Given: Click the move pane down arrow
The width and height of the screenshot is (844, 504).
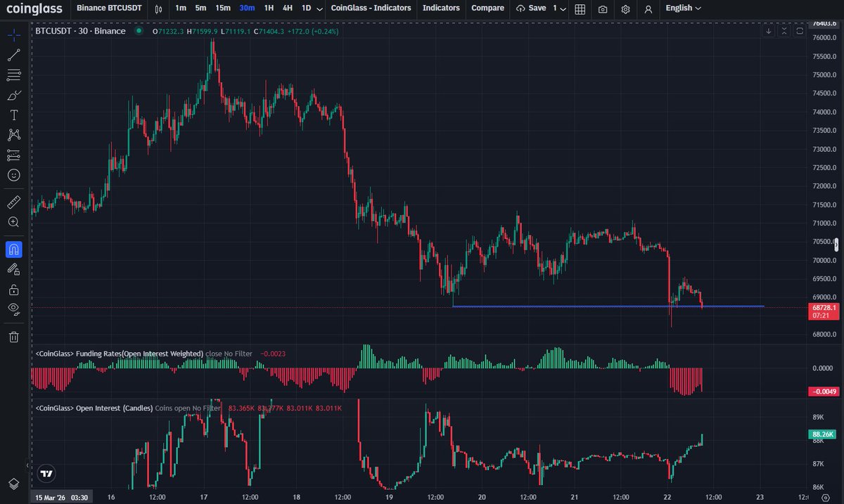Looking at the screenshot, I should 769,31.
